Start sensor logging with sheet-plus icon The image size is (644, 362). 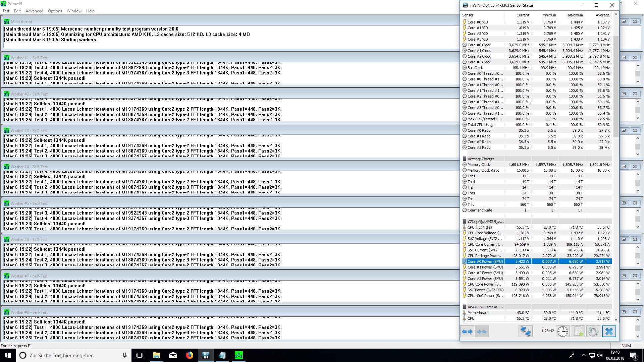578,331
